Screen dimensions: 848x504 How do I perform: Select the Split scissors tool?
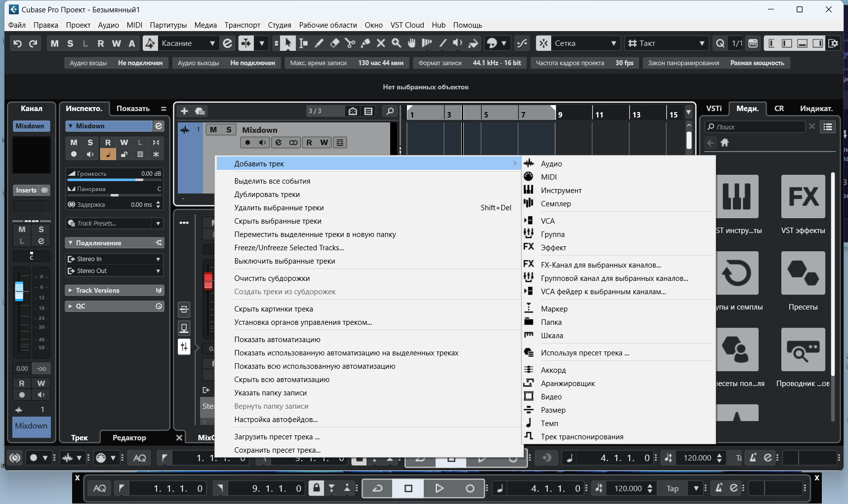pyautogui.click(x=350, y=43)
